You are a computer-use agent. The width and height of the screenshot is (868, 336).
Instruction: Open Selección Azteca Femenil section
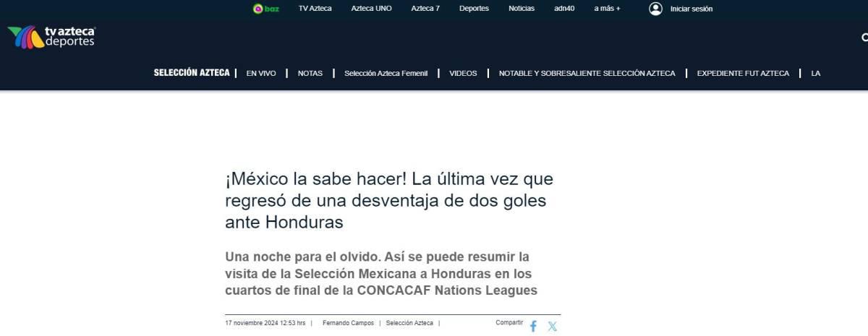coord(386,73)
